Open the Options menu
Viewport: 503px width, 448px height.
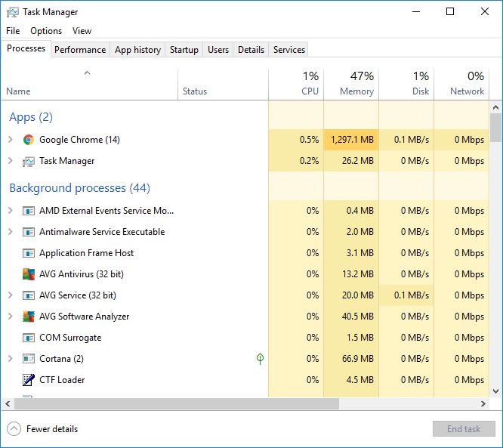[46, 31]
